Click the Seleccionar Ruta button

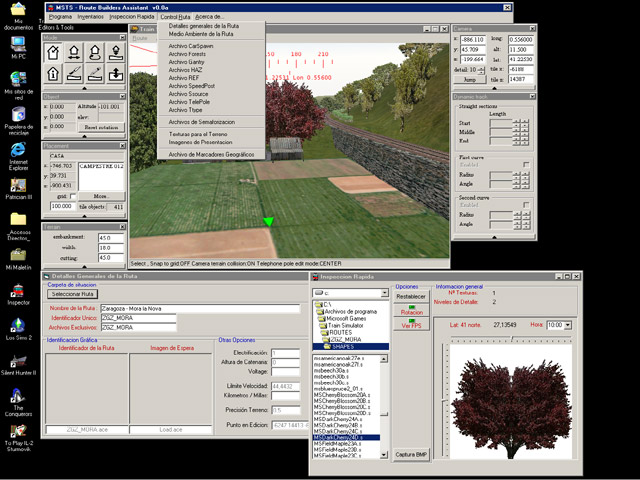pyautogui.click(x=72, y=294)
